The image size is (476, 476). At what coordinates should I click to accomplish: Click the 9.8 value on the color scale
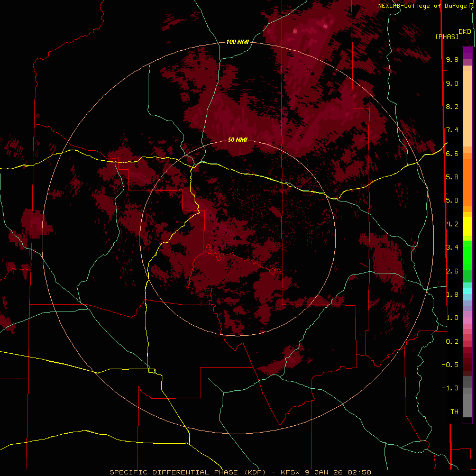click(452, 59)
